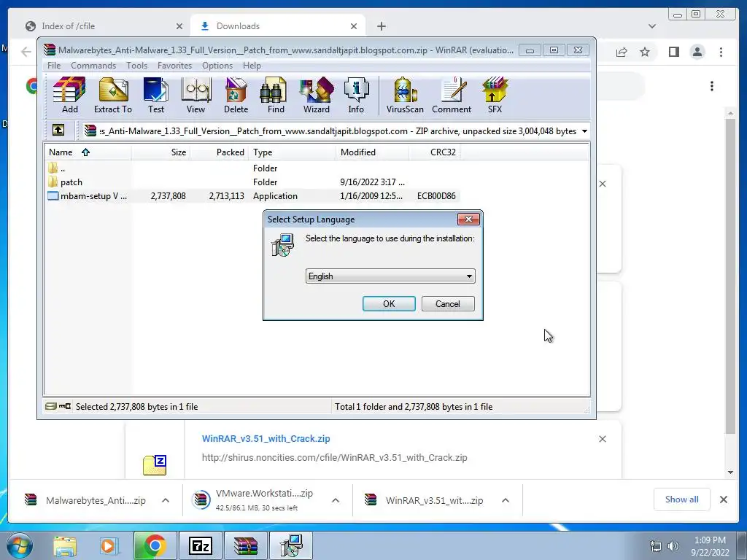747x560 pixels.
Task: Open the Find binoculars tool
Action: [x=275, y=96]
